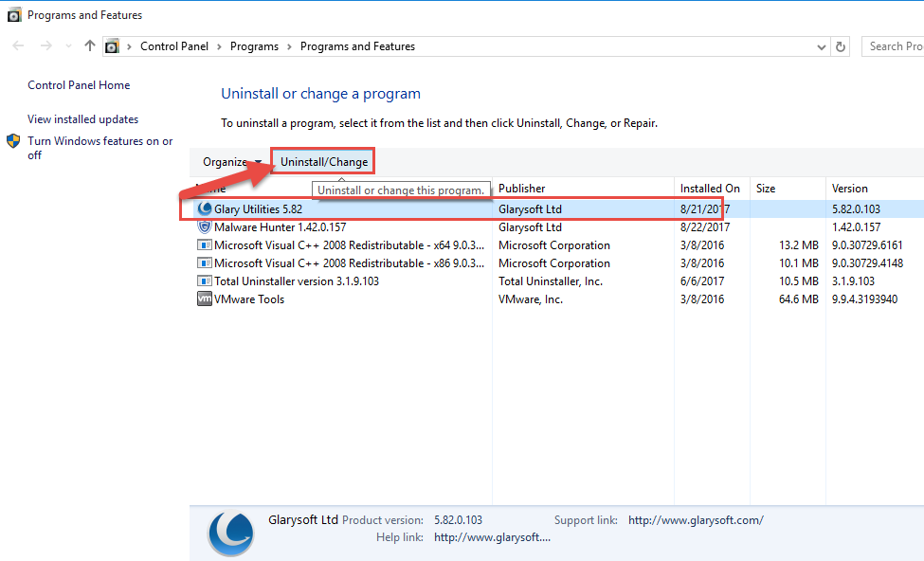924x561 pixels.
Task: Click install date 8/22/2017
Action: tap(705, 226)
